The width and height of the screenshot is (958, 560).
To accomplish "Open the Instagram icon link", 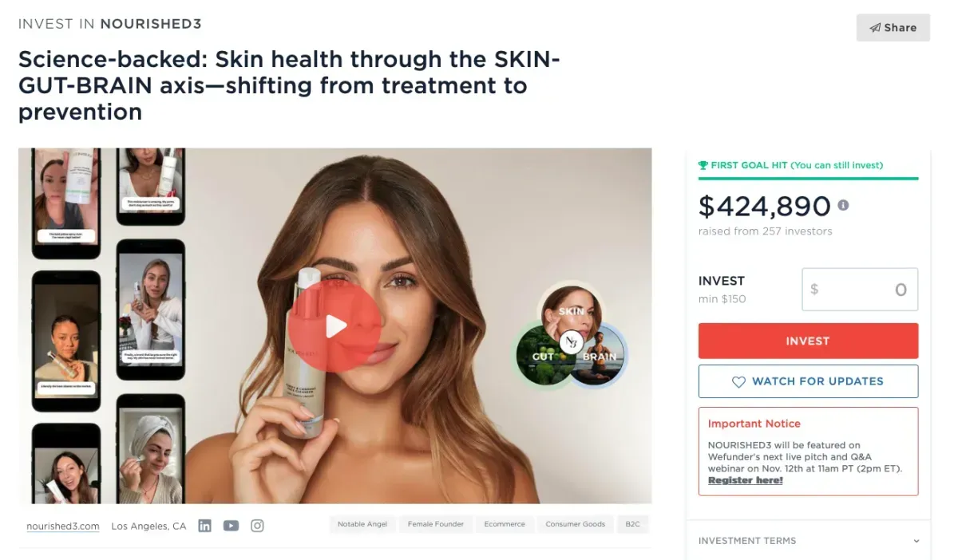I will tap(257, 526).
